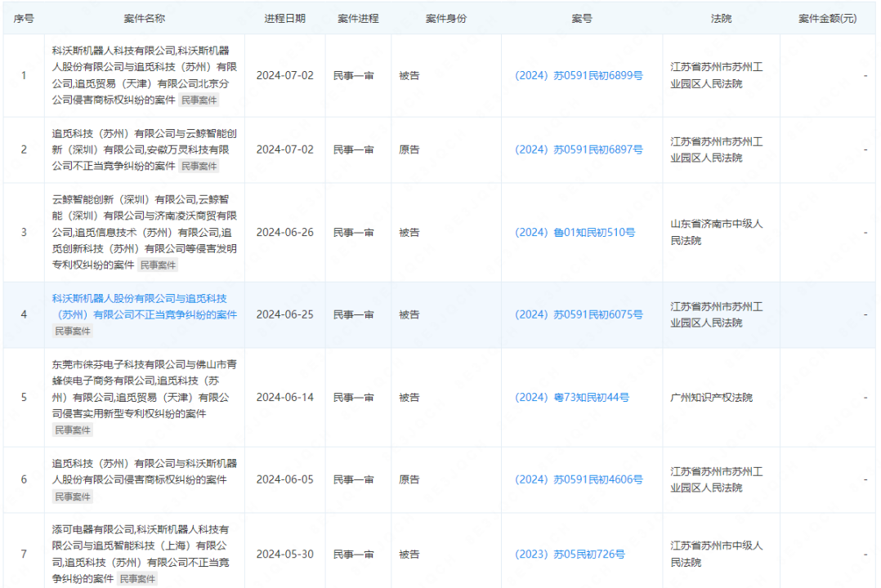Open case number (2024) 鲁01知民初510号
Screen dimensions: 881x588
click(x=575, y=233)
